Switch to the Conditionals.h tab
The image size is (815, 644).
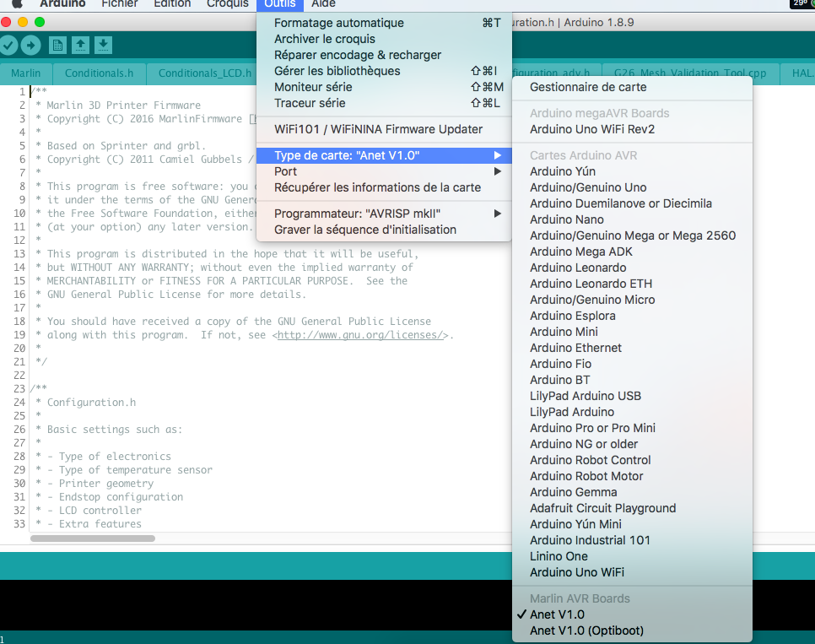(x=99, y=73)
